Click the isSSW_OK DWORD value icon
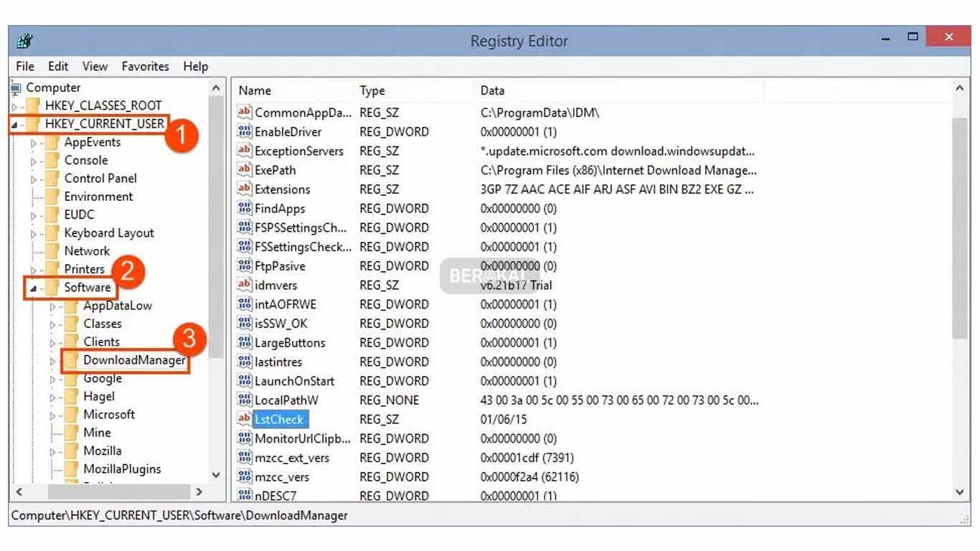This screenshot has width=980, height=551. click(245, 324)
